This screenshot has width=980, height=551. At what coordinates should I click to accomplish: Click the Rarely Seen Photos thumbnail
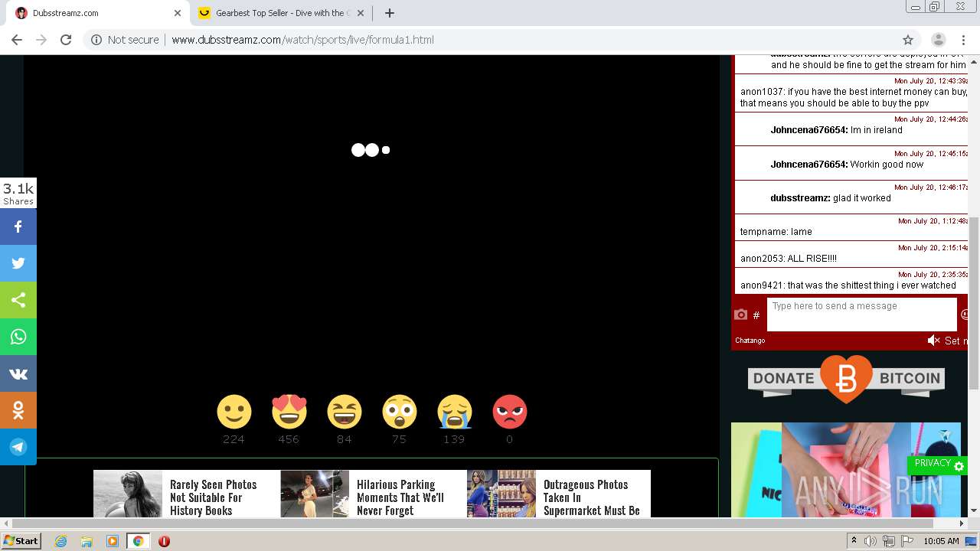coord(128,494)
